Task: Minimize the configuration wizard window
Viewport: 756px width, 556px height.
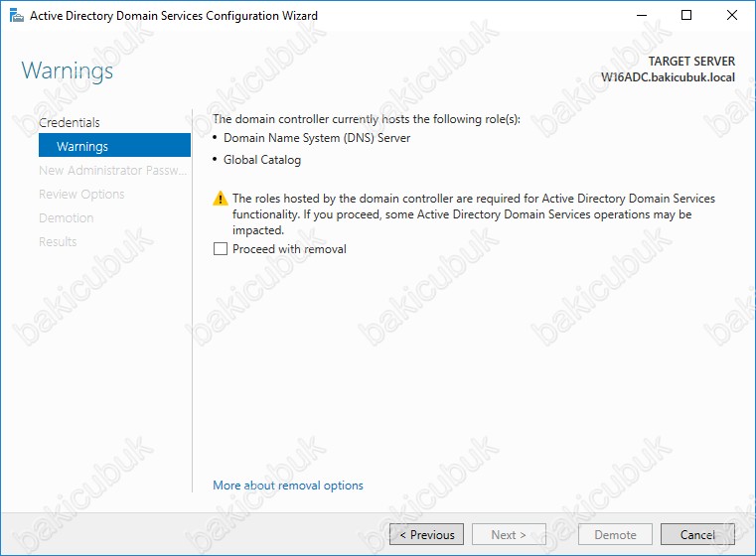Action: point(639,16)
